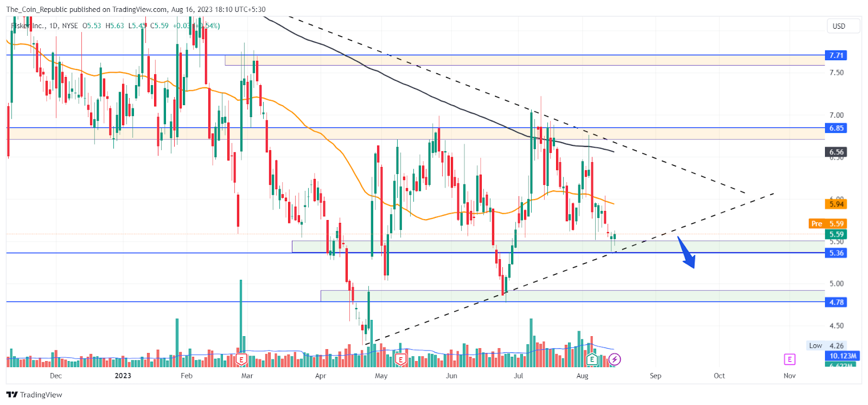Click the orange Pre 5.59 pre-market label
Screen dimensions: 868x405
(x=827, y=223)
